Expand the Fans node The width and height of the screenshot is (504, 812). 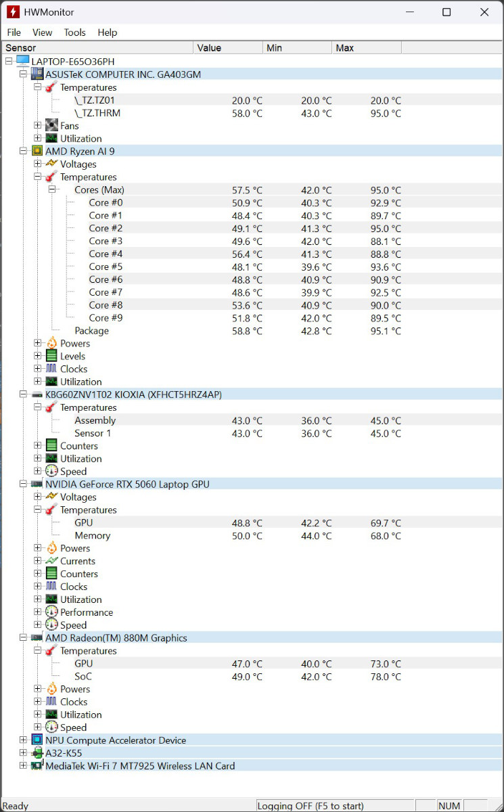point(38,126)
